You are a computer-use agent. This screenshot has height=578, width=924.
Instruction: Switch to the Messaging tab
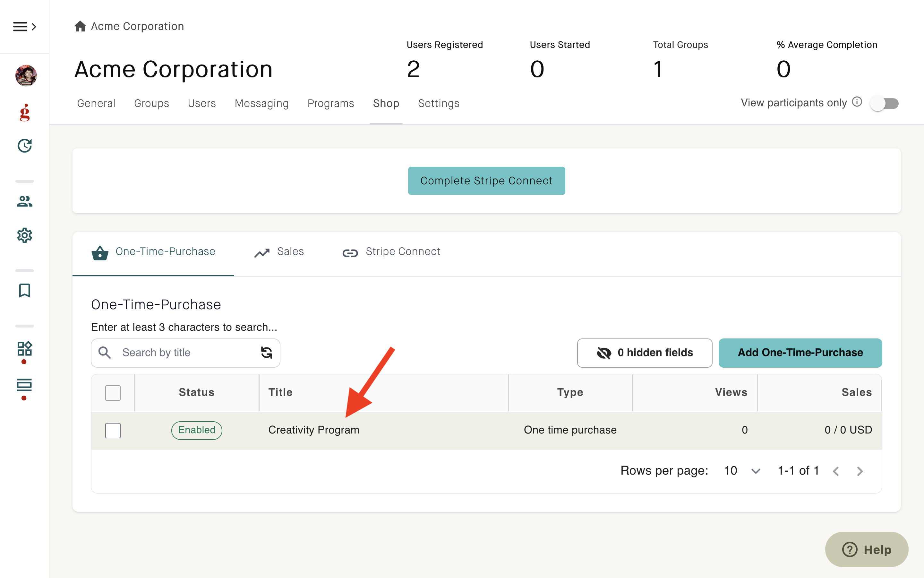(x=262, y=103)
